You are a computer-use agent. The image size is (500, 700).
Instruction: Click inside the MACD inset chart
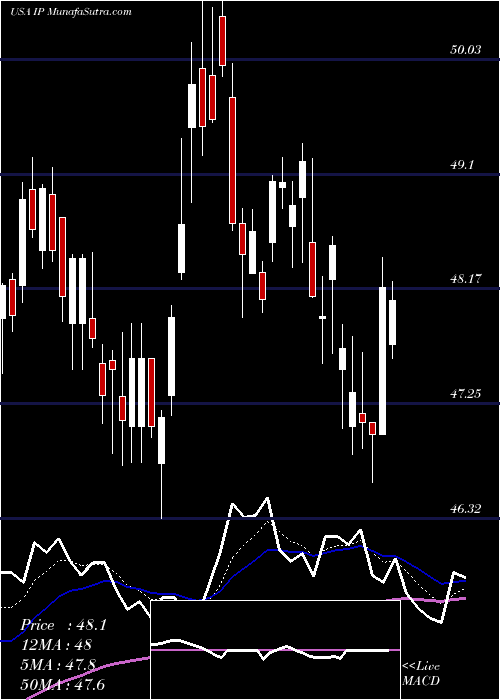pos(275,650)
